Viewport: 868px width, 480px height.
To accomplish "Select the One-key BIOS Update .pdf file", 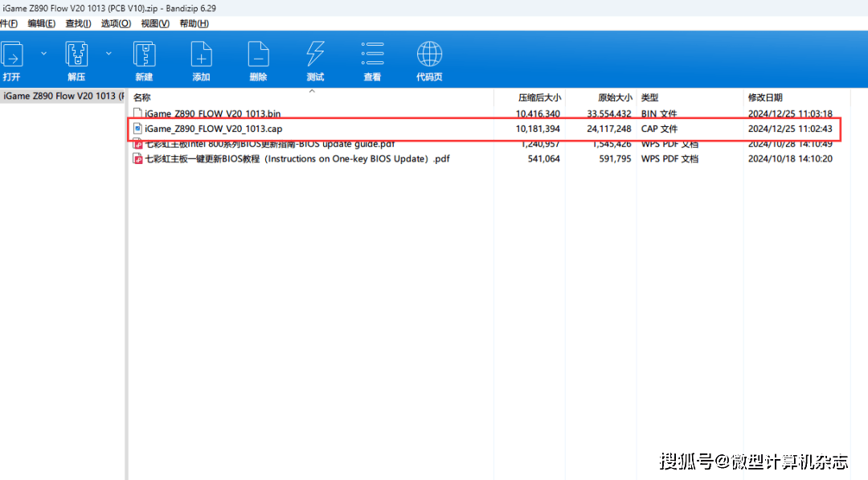I will (x=297, y=159).
